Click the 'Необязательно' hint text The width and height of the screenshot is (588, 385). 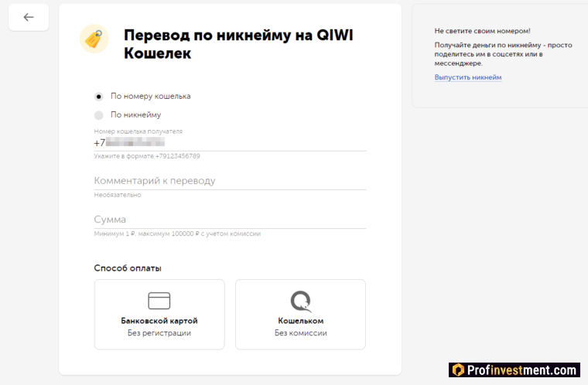point(118,195)
